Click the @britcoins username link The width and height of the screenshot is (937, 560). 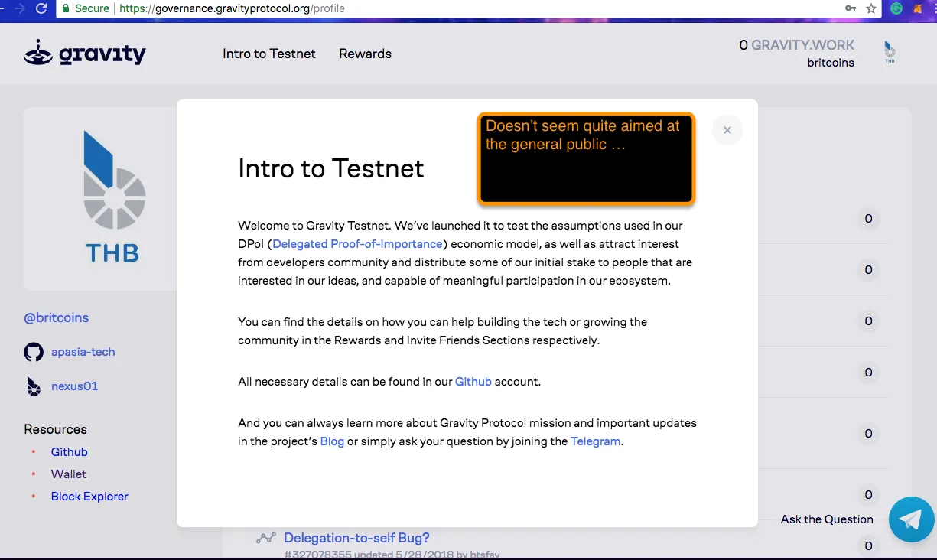[57, 317]
